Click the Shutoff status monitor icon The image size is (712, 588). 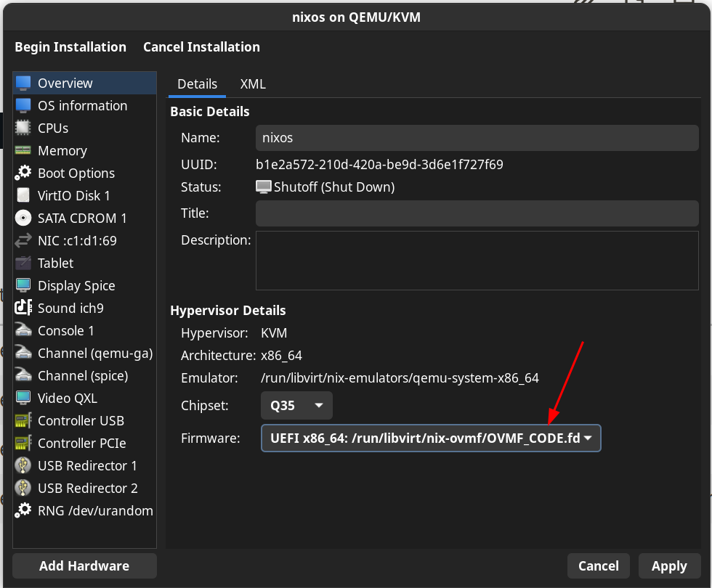click(263, 187)
